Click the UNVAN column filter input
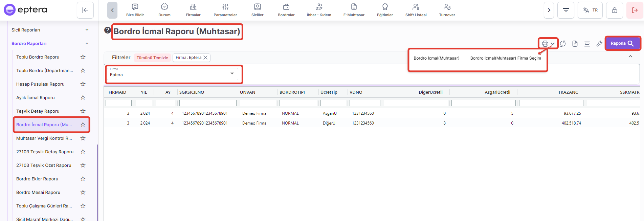644x221 pixels. click(x=258, y=103)
